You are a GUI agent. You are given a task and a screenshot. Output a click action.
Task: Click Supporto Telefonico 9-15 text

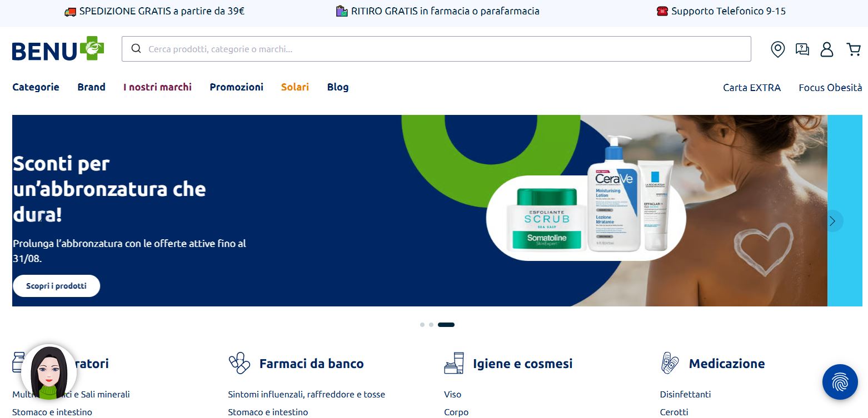(x=729, y=11)
